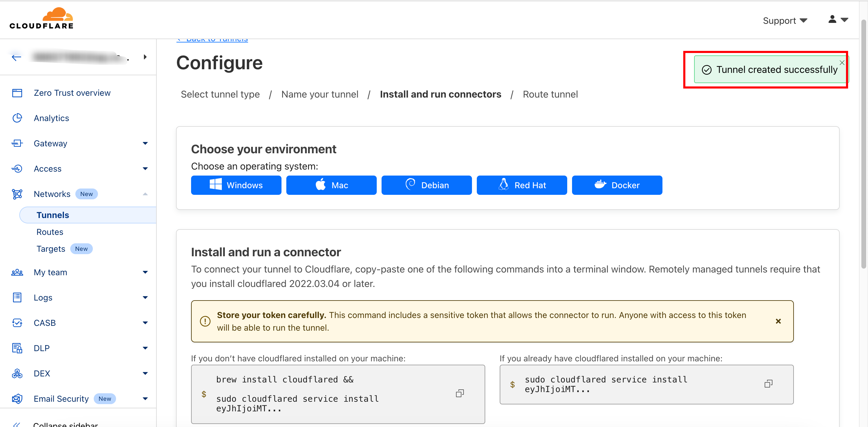
Task: Copy the sudo cloudflared service install command
Action: [x=768, y=384]
